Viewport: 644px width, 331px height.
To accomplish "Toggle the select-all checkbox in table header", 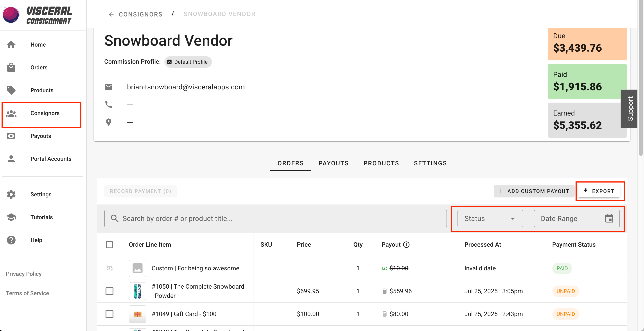I will tap(109, 244).
